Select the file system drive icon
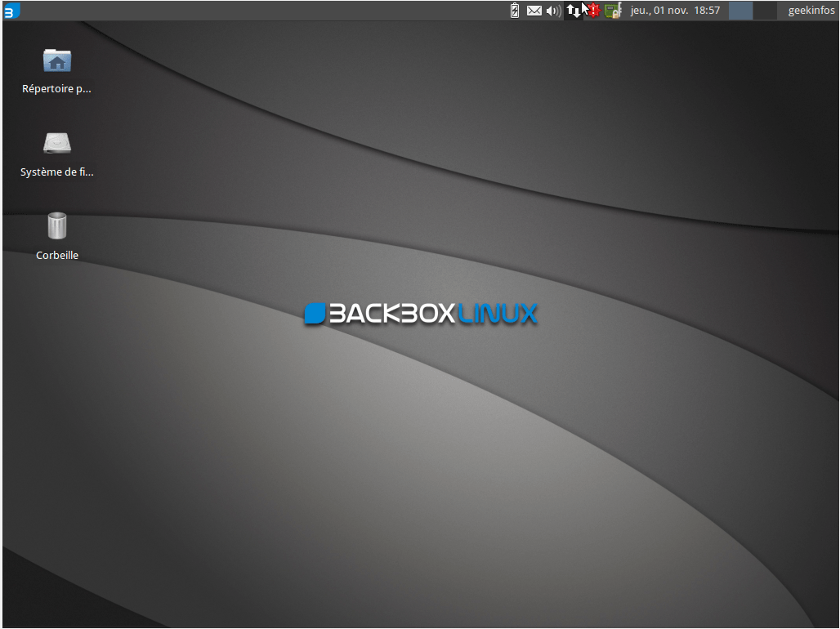This screenshot has width=840, height=629. (57, 144)
